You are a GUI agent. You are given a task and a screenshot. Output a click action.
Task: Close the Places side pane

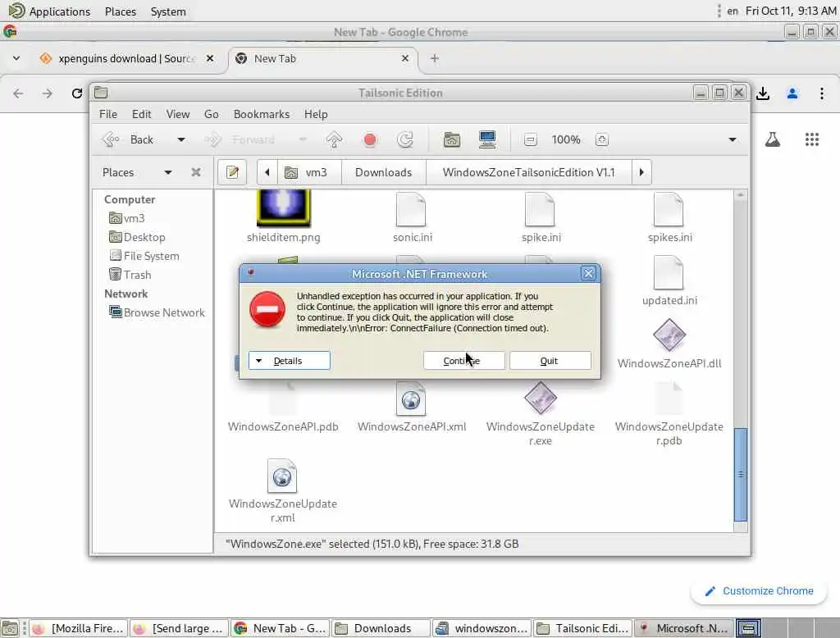pyautogui.click(x=196, y=172)
